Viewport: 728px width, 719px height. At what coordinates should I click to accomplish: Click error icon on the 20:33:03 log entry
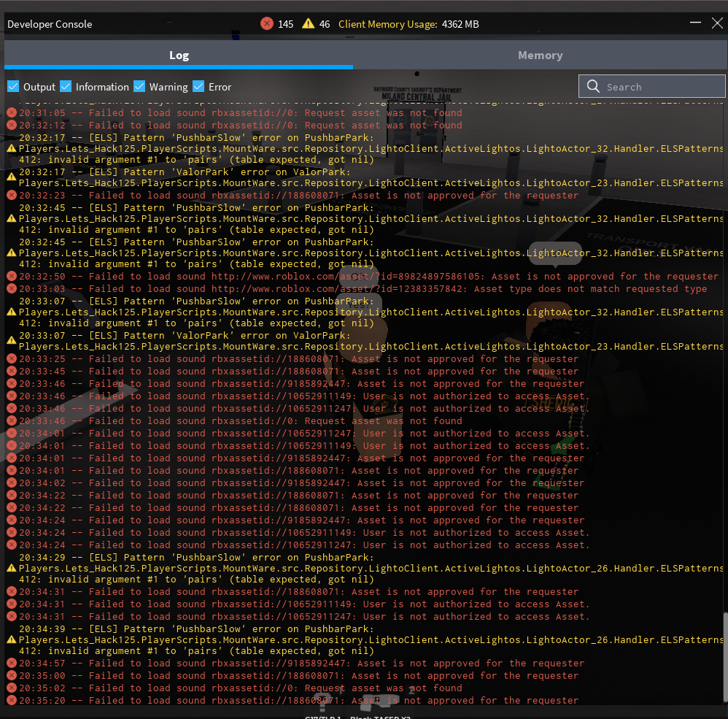pos(12,288)
